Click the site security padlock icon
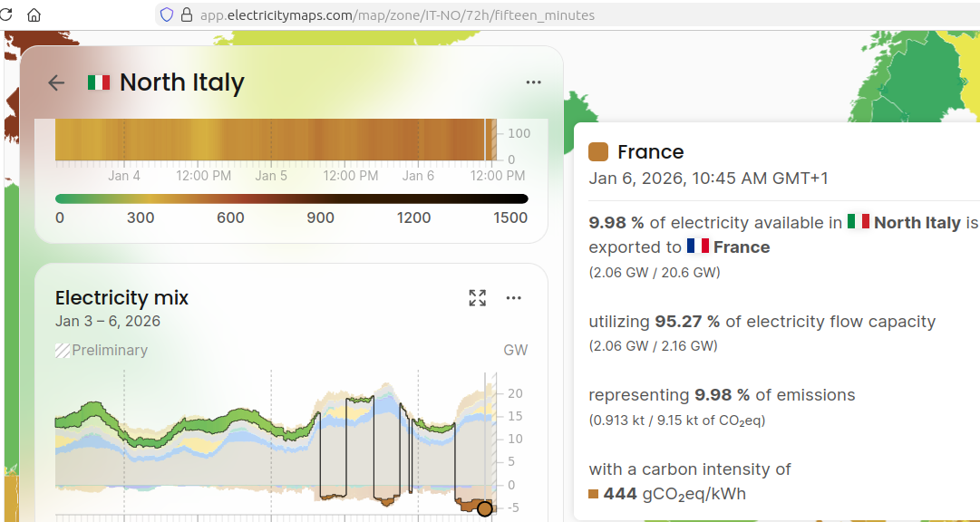The width and height of the screenshot is (980, 522). (x=187, y=14)
